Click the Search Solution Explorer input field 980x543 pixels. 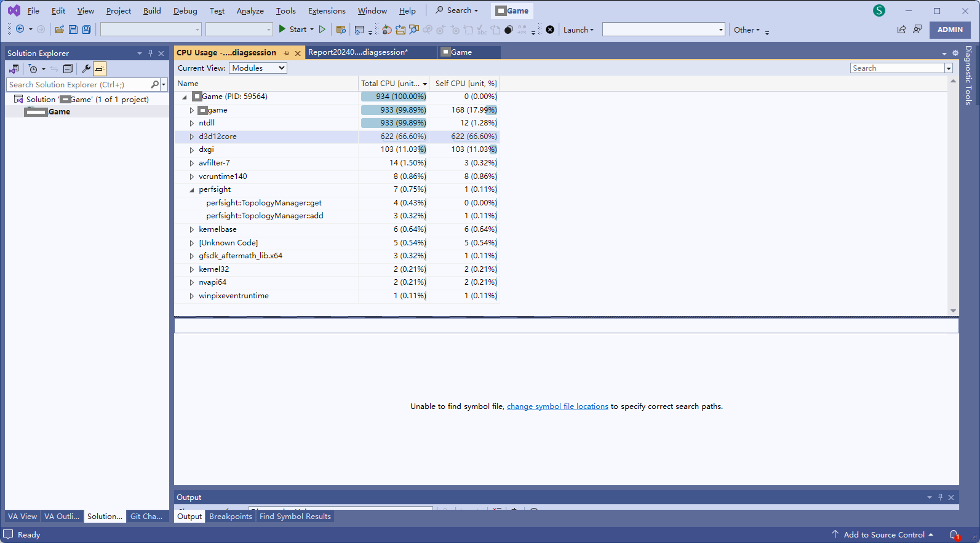[x=78, y=84]
